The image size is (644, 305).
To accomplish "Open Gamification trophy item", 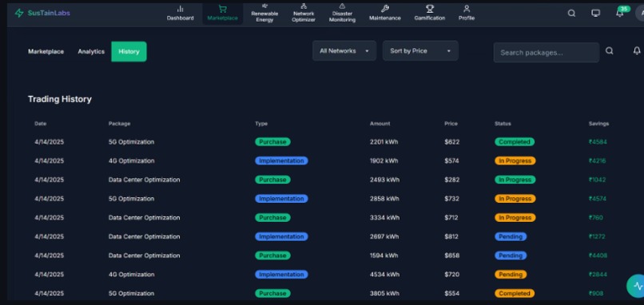I will [x=430, y=13].
